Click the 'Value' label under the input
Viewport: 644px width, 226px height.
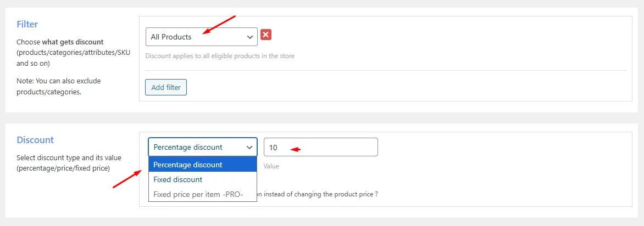(271, 166)
